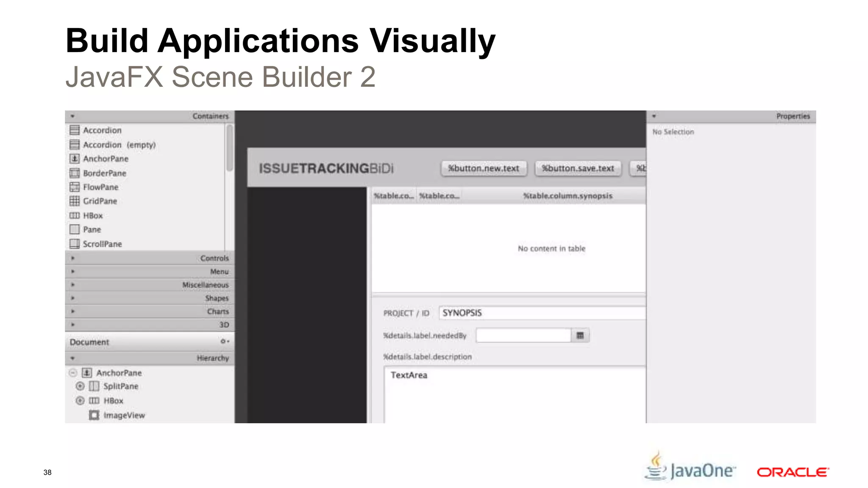Expand the HBox tree node
This screenshot has height=488, width=868.
80,400
